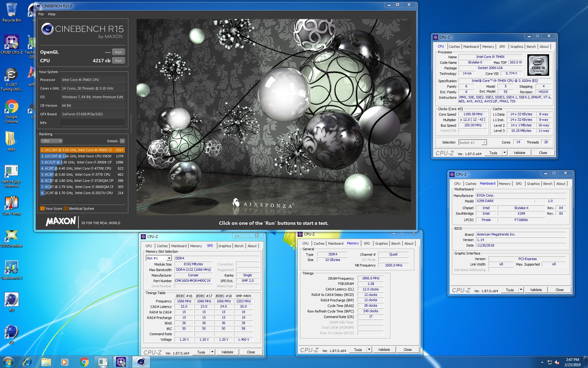Click Close in CPU-Z Mainboard window
588x368 pixels.
pyautogui.click(x=559, y=290)
